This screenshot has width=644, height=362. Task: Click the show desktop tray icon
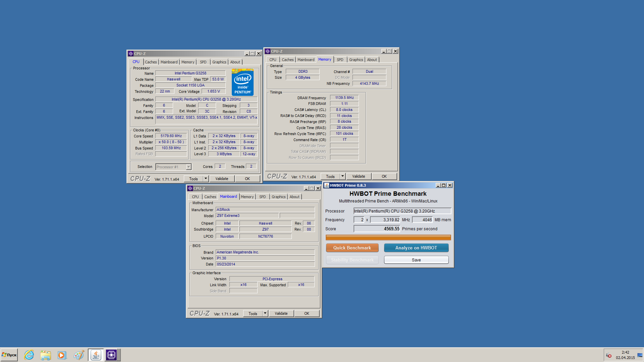click(x=640, y=356)
